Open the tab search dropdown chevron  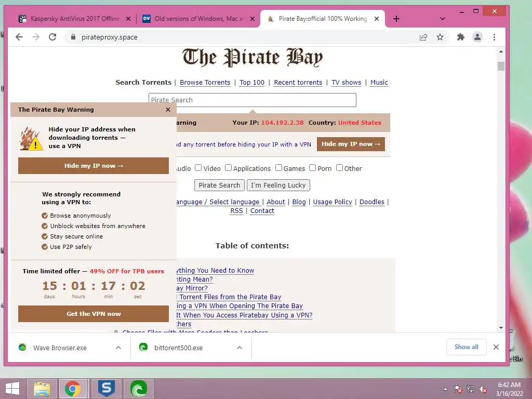(x=443, y=19)
